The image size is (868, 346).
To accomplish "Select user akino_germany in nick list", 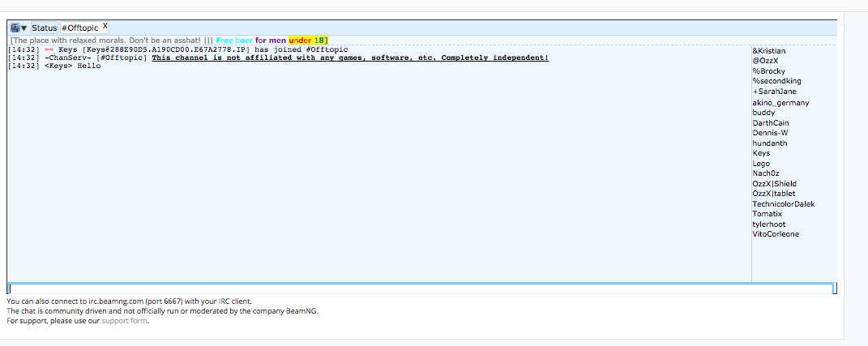I will tap(780, 103).
